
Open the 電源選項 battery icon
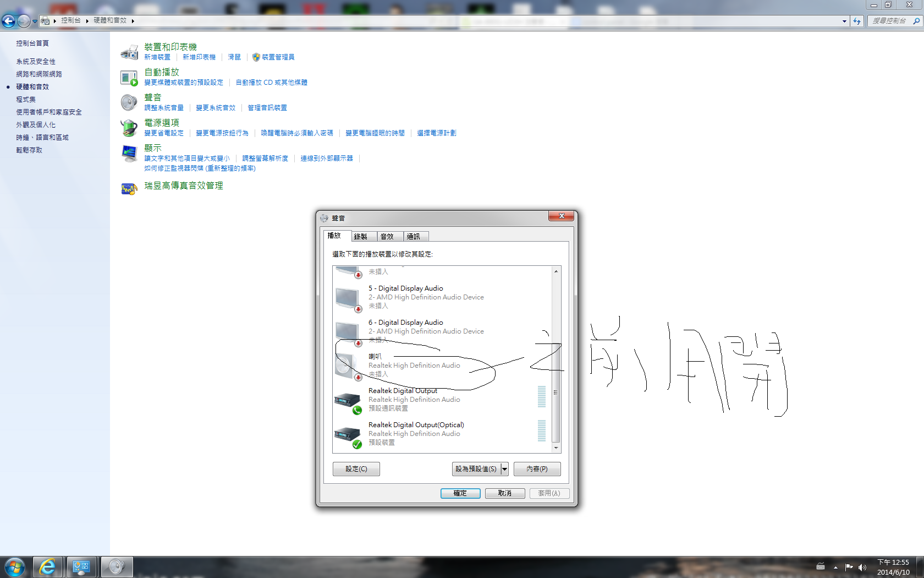coord(129,128)
